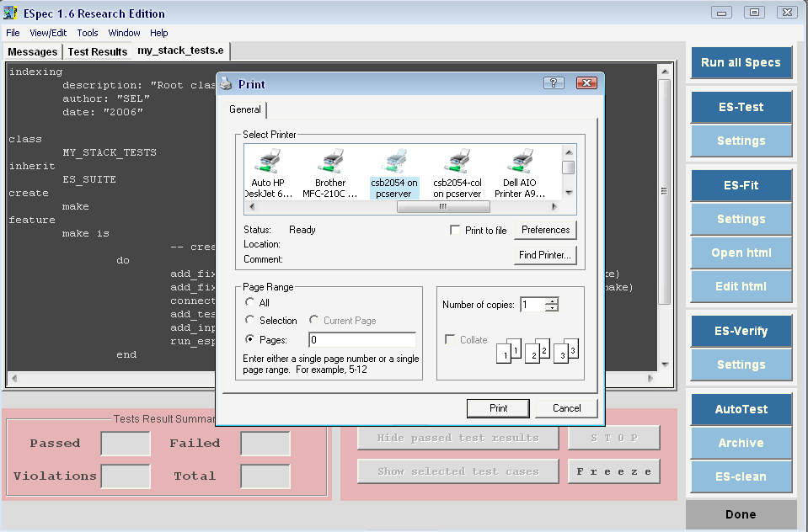This screenshot has height=532, width=808.
Task: Click Hide passed test results button
Action: pyautogui.click(x=458, y=438)
